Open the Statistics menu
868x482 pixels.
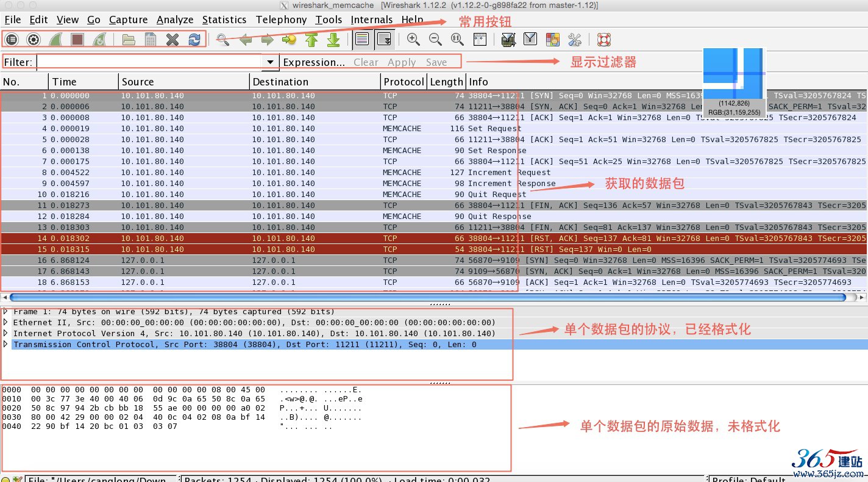point(224,20)
